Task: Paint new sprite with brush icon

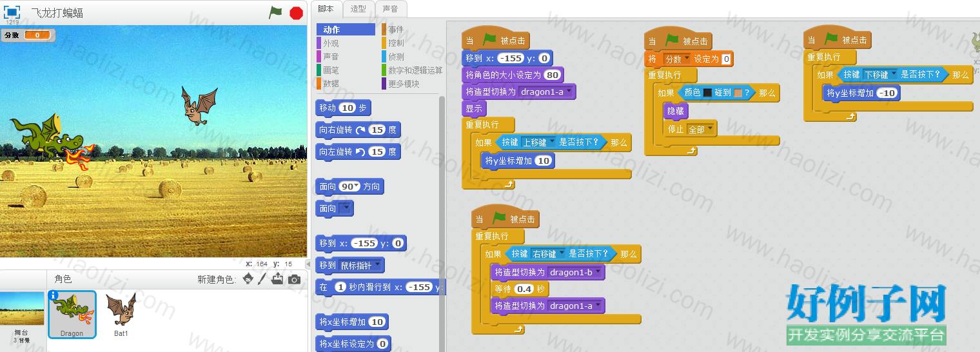Action: click(262, 279)
